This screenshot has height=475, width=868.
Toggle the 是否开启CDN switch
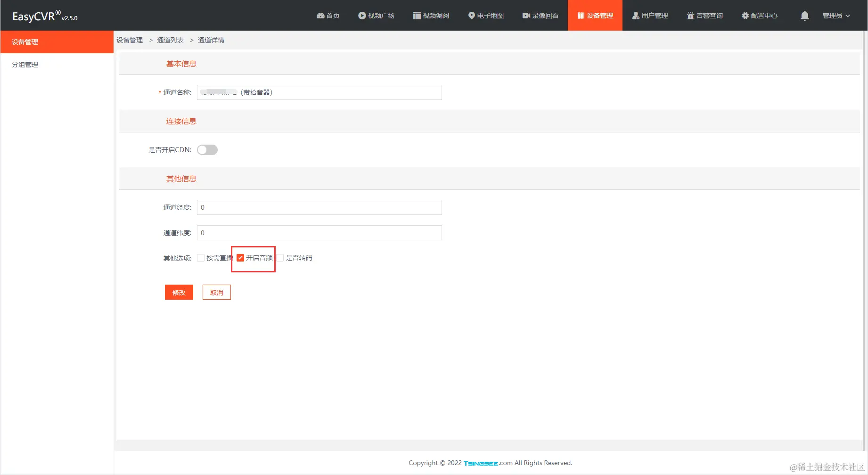pyautogui.click(x=207, y=150)
